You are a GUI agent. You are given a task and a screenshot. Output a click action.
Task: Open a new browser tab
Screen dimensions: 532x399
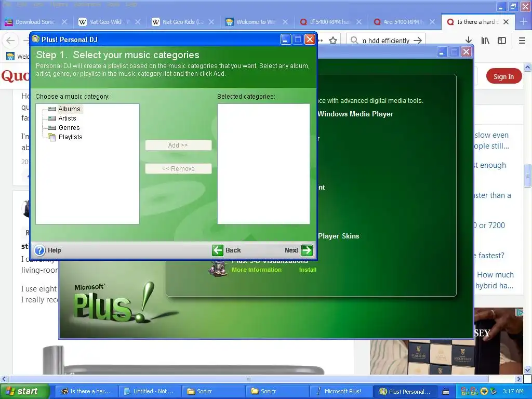pyautogui.click(x=524, y=22)
